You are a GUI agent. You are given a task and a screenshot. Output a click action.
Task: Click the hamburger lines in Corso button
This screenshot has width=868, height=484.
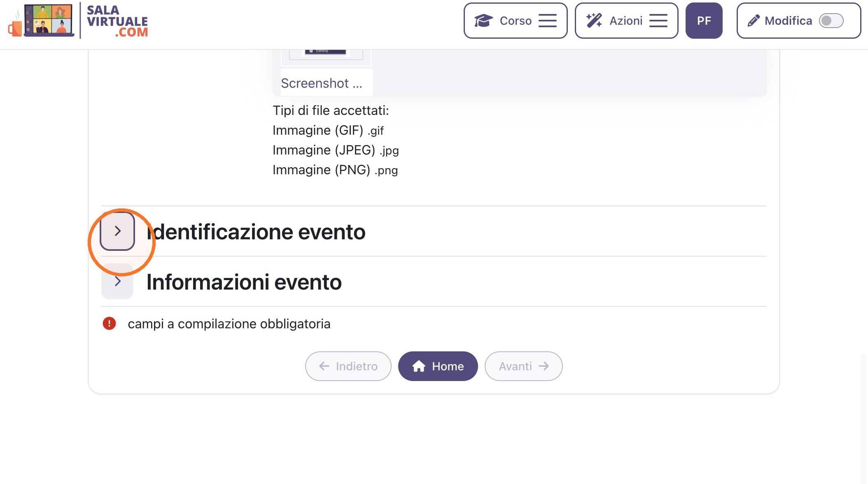[x=547, y=21]
